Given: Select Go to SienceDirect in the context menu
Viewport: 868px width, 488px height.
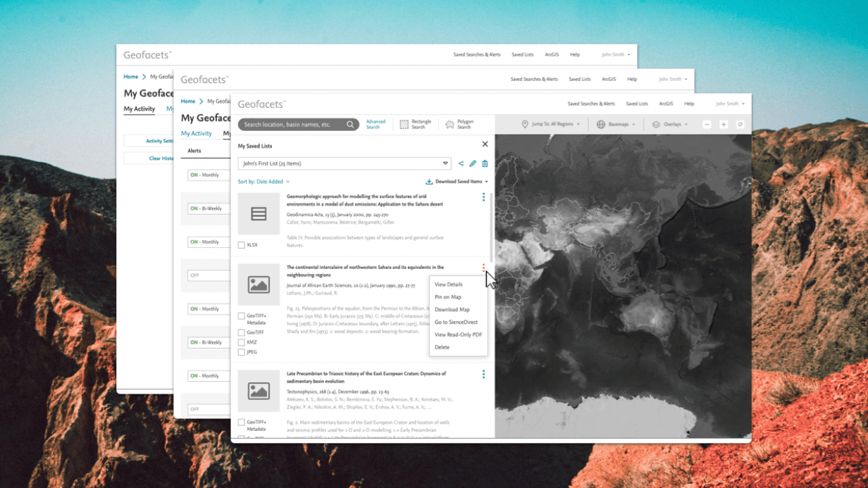Looking at the screenshot, I should pyautogui.click(x=456, y=323).
